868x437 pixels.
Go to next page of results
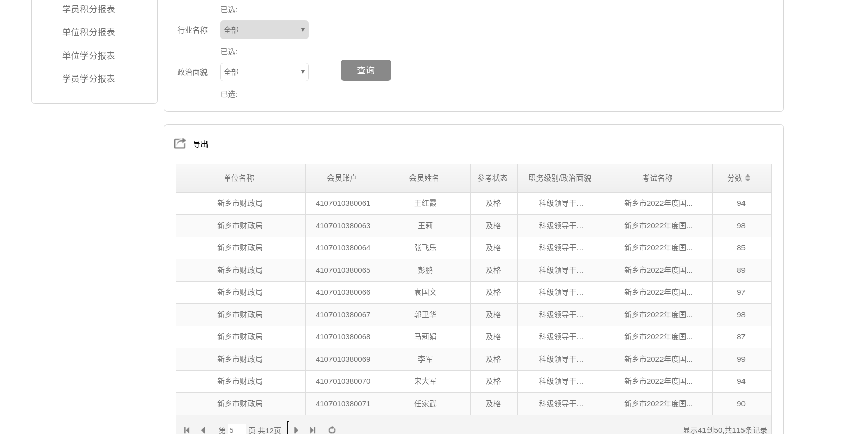tap(296, 430)
